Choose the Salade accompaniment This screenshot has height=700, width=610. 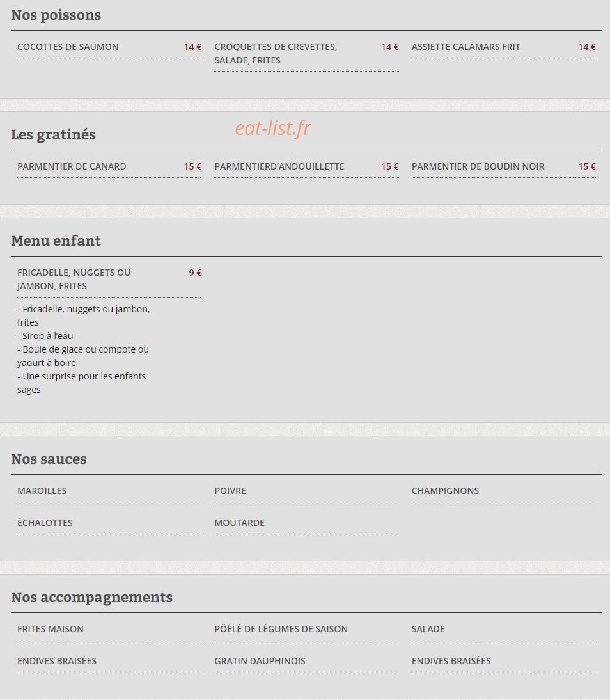pyautogui.click(x=428, y=629)
